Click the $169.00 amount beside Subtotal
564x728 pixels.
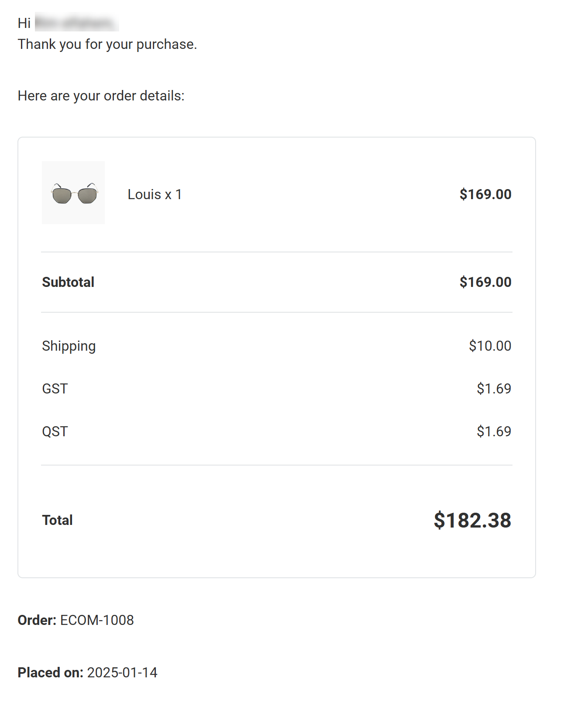[x=485, y=282]
